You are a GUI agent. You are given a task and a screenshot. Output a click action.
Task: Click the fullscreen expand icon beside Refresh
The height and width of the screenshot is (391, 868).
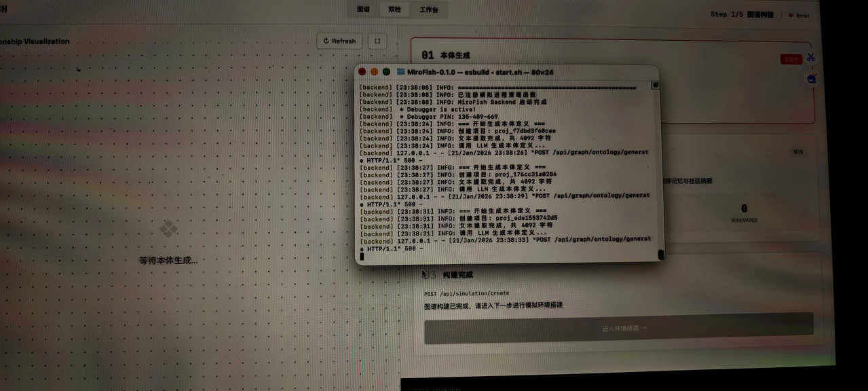(x=377, y=41)
